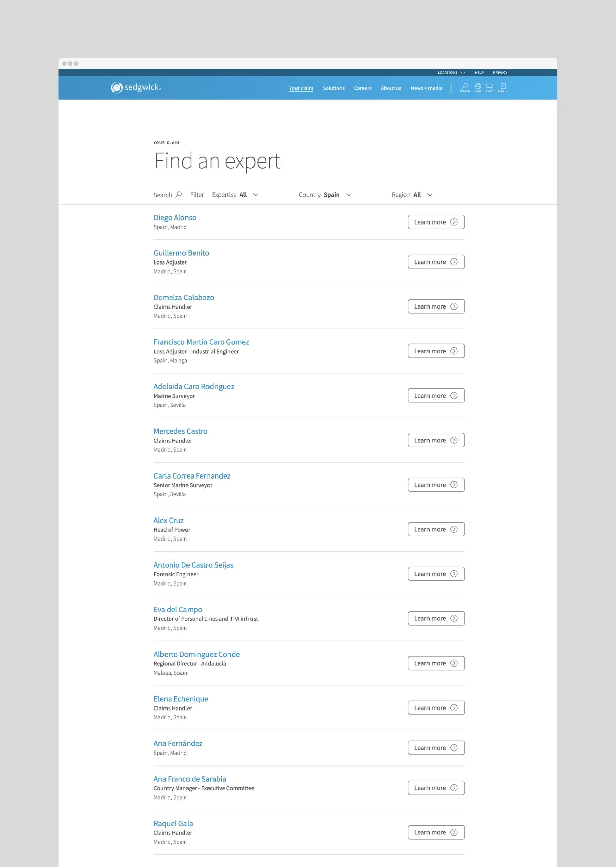Viewport: 616px width, 867px height.
Task: Open Alex Cruz's profile link
Action: point(169,520)
